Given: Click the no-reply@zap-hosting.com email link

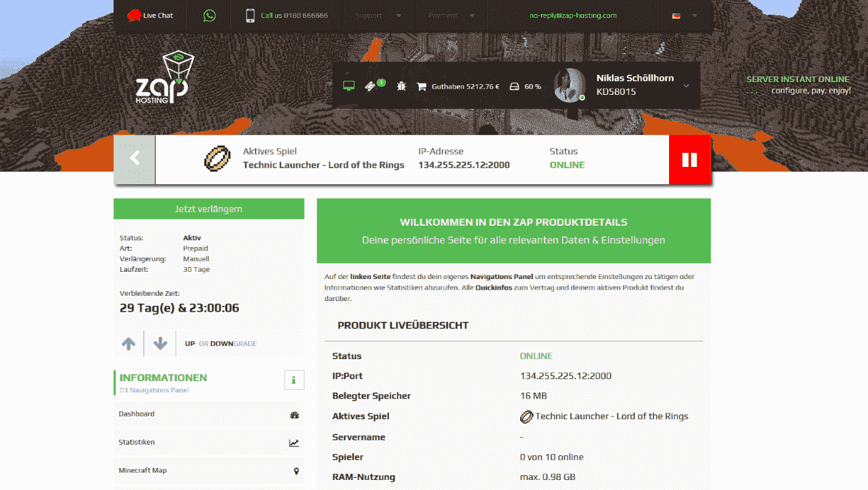Looking at the screenshot, I should pyautogui.click(x=573, y=15).
